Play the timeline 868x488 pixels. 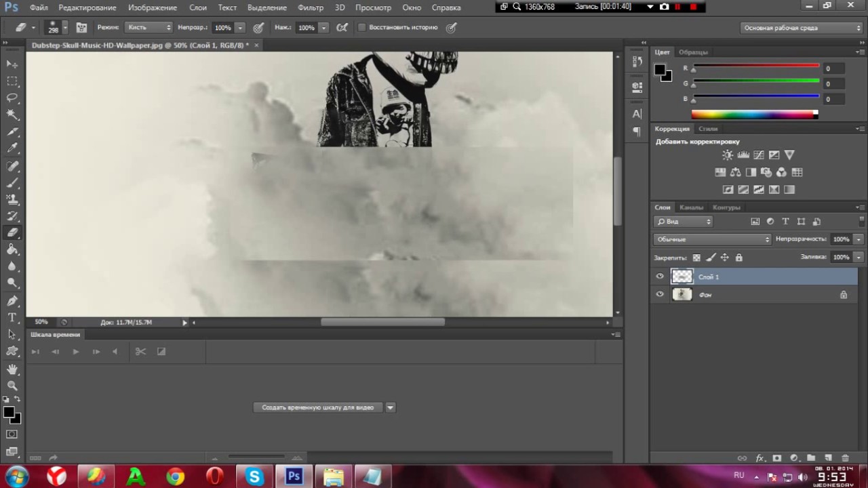pyautogui.click(x=75, y=351)
